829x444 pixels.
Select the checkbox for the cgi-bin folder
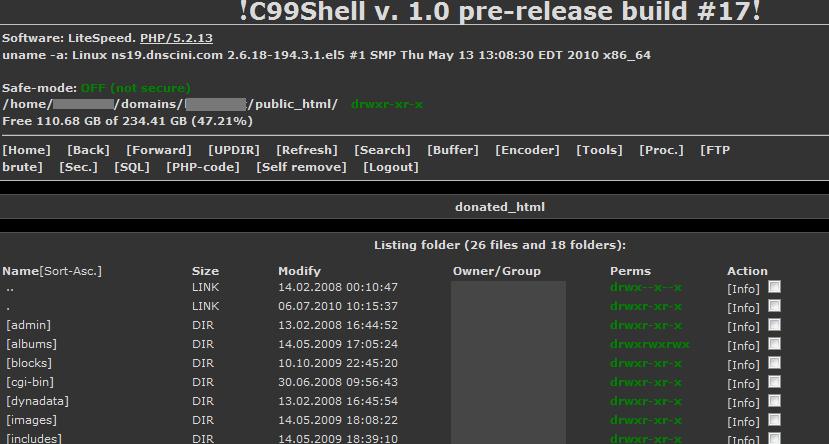774,382
